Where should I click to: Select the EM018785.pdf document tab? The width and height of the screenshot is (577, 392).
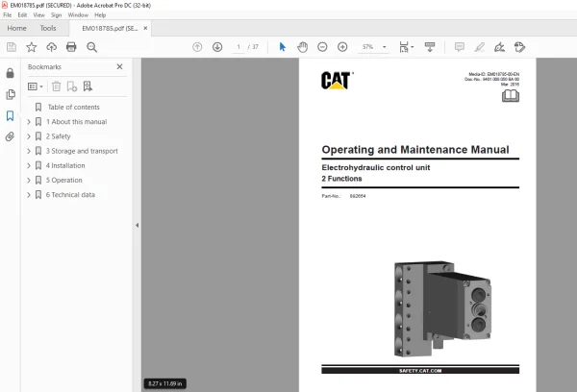[x=110, y=28]
